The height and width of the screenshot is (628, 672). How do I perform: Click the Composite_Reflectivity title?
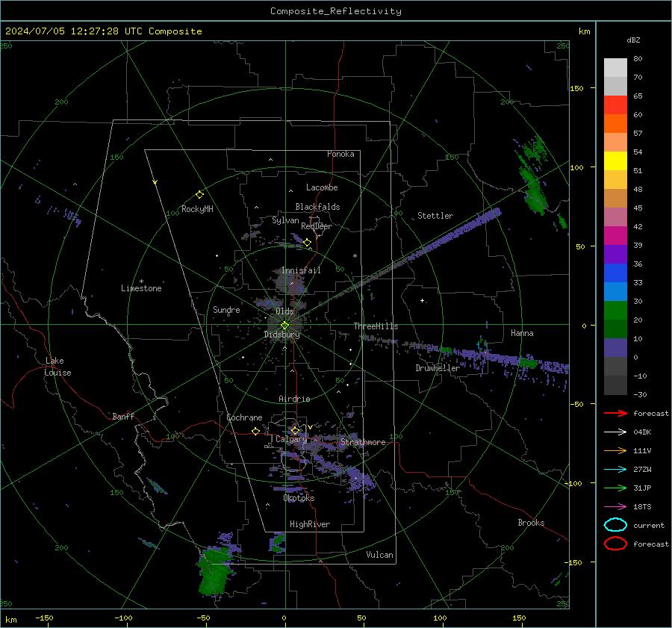tap(336, 11)
